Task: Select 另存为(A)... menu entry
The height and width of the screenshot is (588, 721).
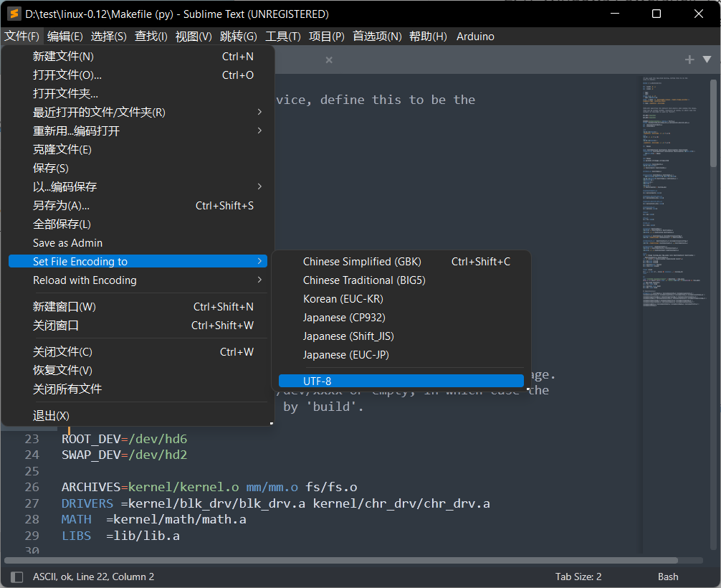Action: point(138,205)
